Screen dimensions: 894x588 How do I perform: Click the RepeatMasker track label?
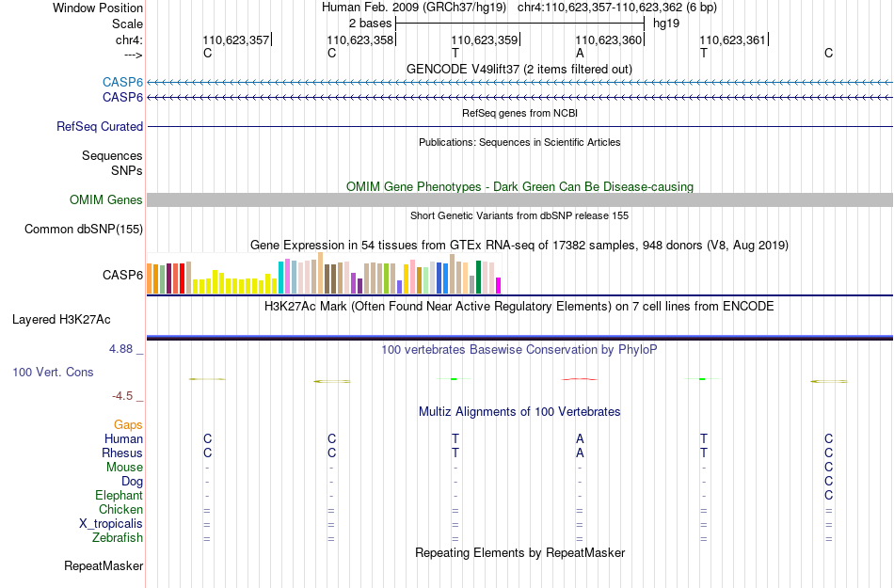(104, 565)
